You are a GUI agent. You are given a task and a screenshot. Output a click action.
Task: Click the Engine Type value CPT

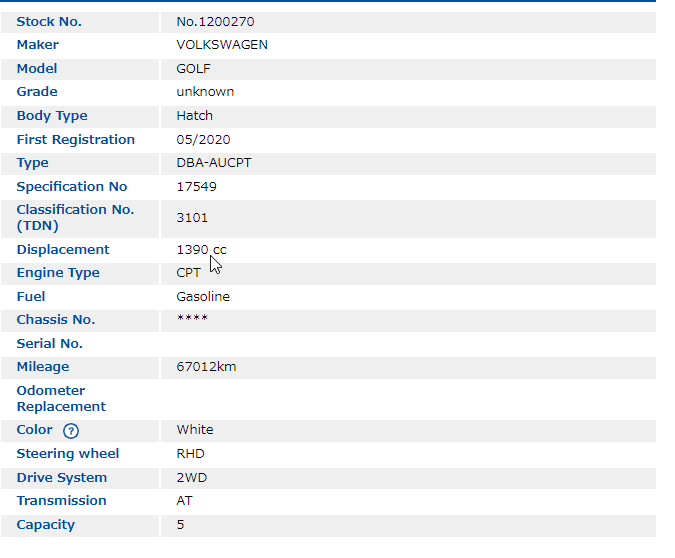click(x=188, y=273)
